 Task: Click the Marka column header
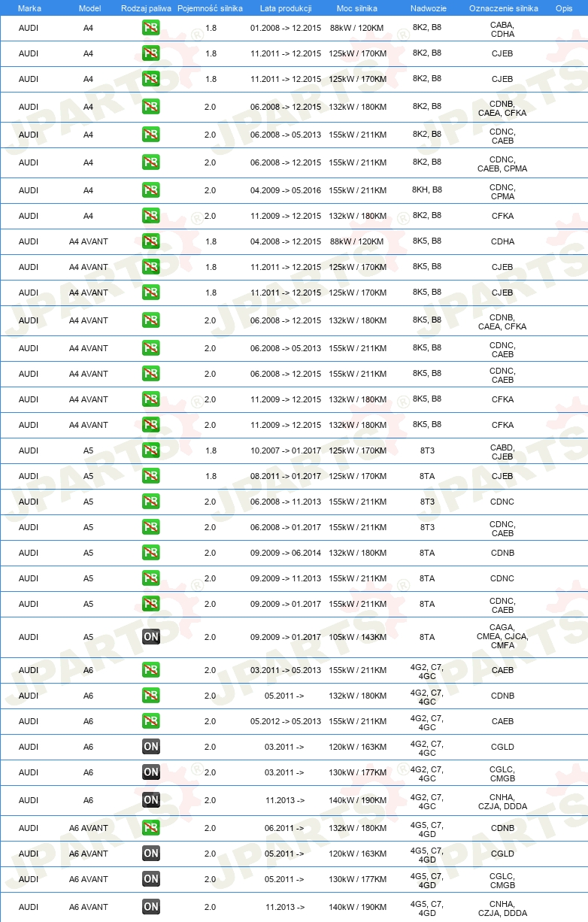[x=29, y=8]
